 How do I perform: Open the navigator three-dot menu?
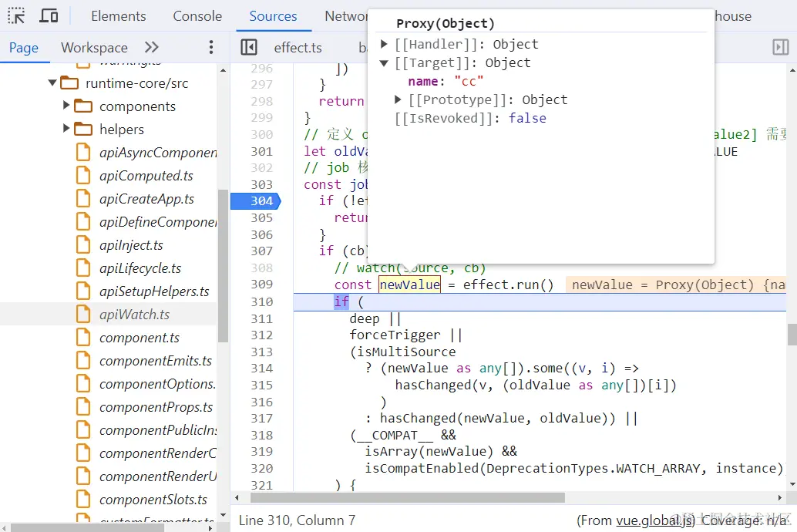click(x=211, y=47)
